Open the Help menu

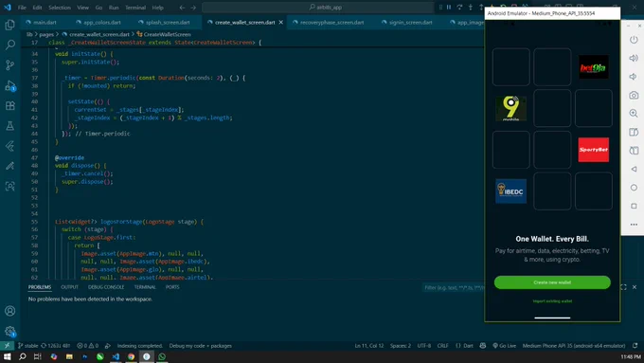[x=157, y=8]
